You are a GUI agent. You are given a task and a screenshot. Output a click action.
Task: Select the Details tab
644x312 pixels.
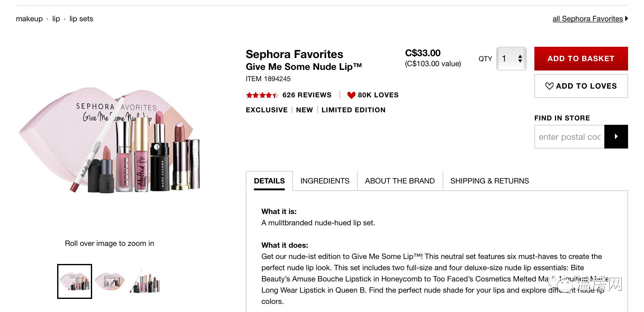point(269,181)
